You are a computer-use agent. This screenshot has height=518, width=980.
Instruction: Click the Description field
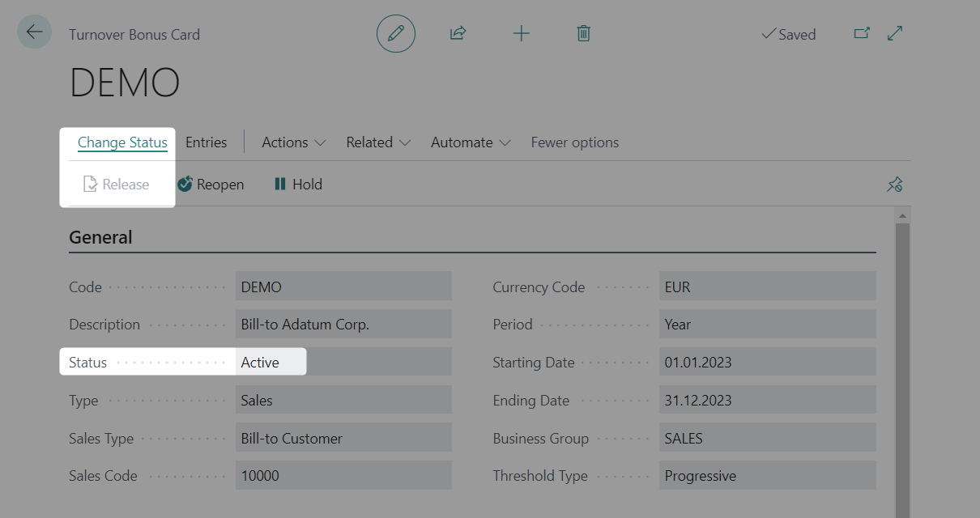coord(343,325)
